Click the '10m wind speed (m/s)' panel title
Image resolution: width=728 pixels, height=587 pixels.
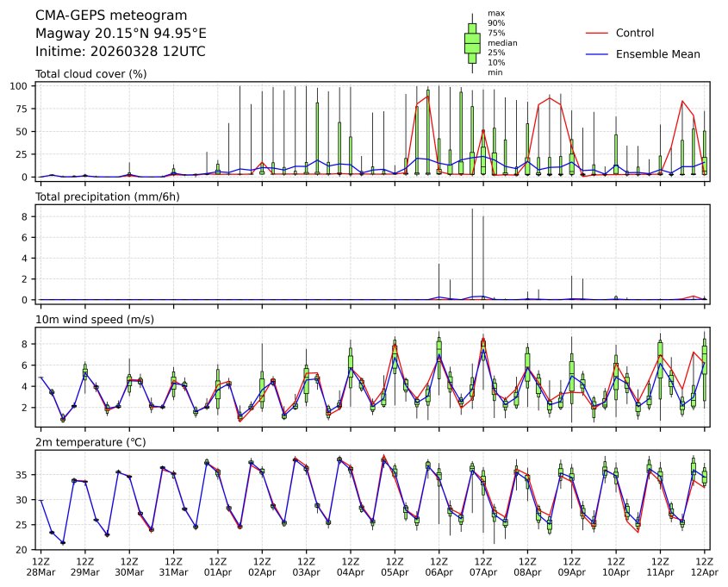point(90,320)
